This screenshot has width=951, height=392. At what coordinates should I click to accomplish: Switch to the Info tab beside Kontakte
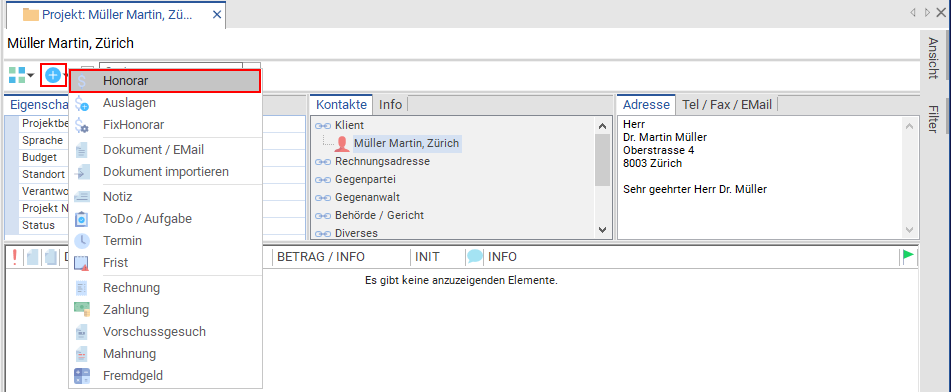click(x=391, y=104)
